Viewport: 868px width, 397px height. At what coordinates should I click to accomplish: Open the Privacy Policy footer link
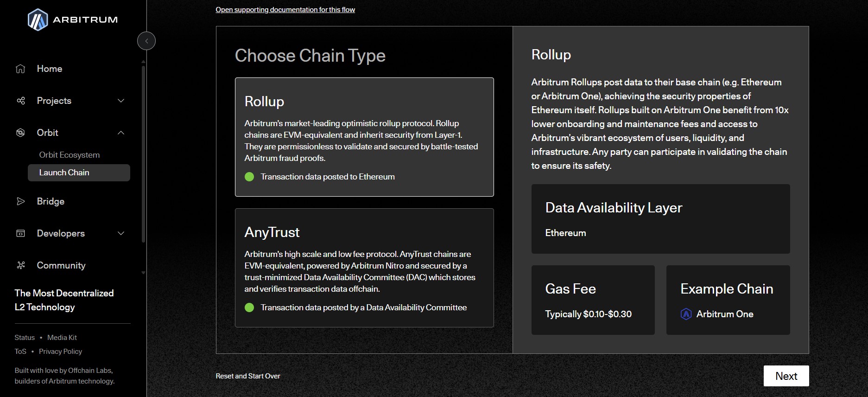click(x=60, y=352)
